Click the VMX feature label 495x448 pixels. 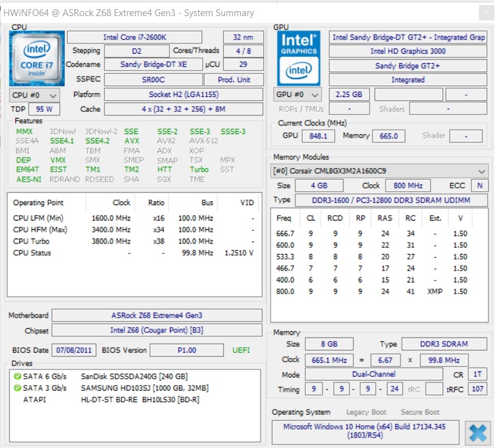[58, 160]
